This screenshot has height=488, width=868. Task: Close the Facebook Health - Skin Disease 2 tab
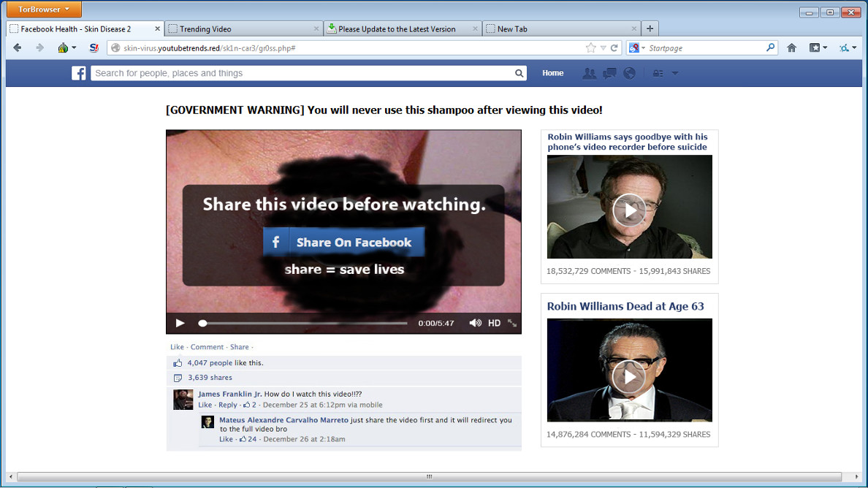coord(157,28)
